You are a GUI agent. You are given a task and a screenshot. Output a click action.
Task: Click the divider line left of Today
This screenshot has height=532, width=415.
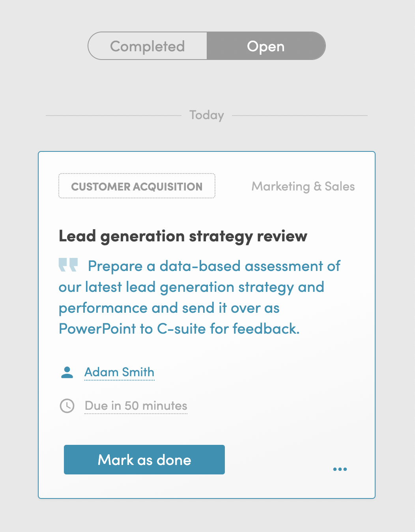(x=114, y=116)
